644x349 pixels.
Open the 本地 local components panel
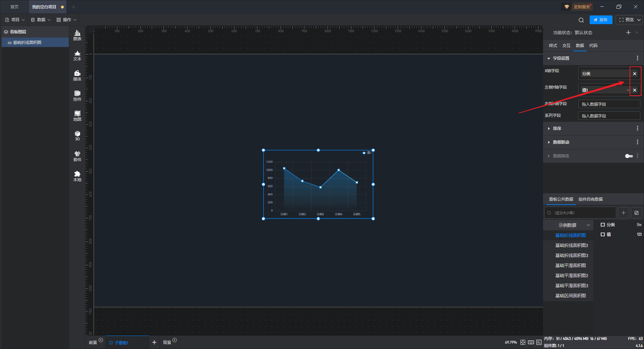pyautogui.click(x=77, y=176)
